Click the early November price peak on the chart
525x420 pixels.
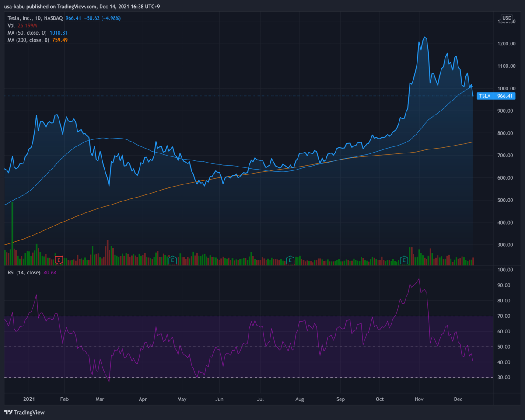(x=424, y=38)
